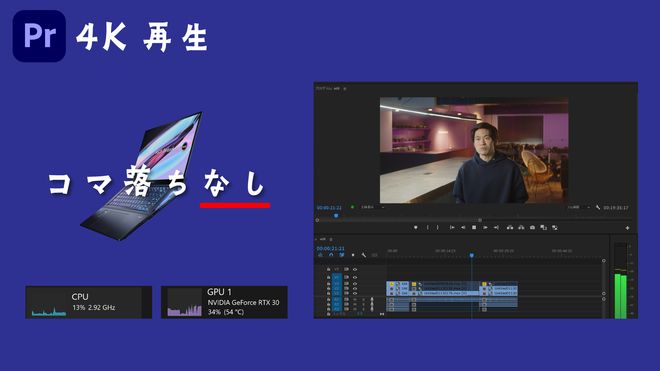Viewport: 660px width, 371px height.
Task: Click the last transport icon after Comparison View
Action: (555, 227)
